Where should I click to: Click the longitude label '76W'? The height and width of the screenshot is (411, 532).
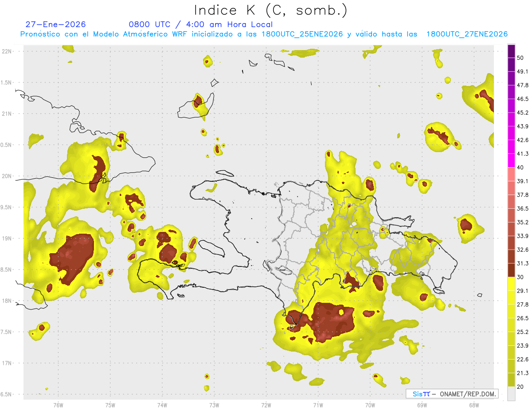coord(58,405)
